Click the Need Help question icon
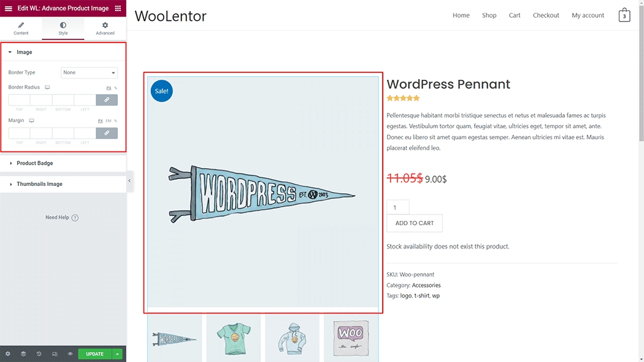644x362 pixels. (75, 218)
